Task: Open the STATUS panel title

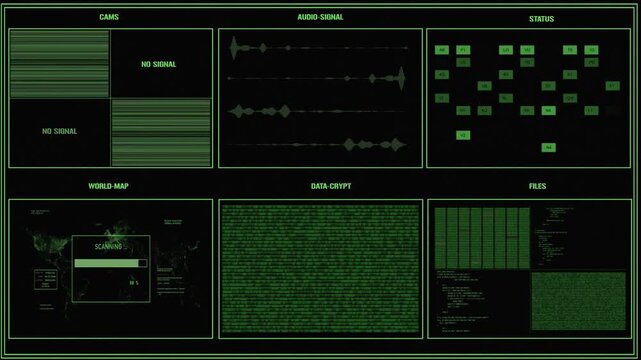Action: click(541, 19)
